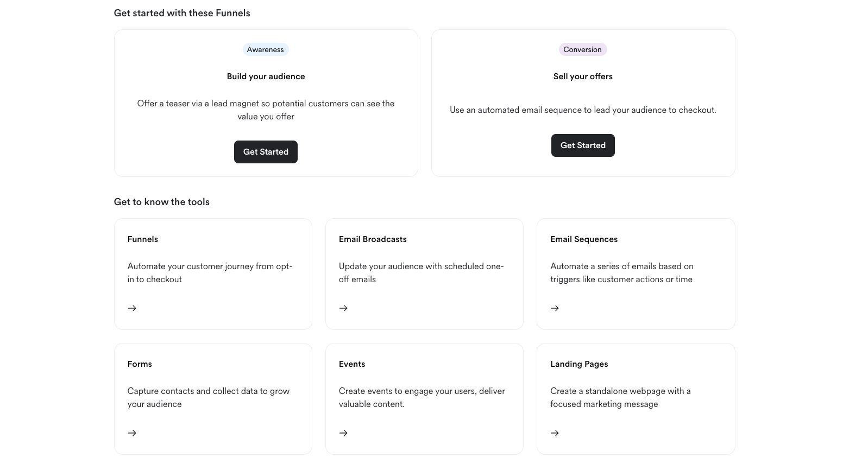Viewport: 868px width, 471px height.
Task: Click the arrow icon on Landing Pages card
Action: (x=555, y=432)
